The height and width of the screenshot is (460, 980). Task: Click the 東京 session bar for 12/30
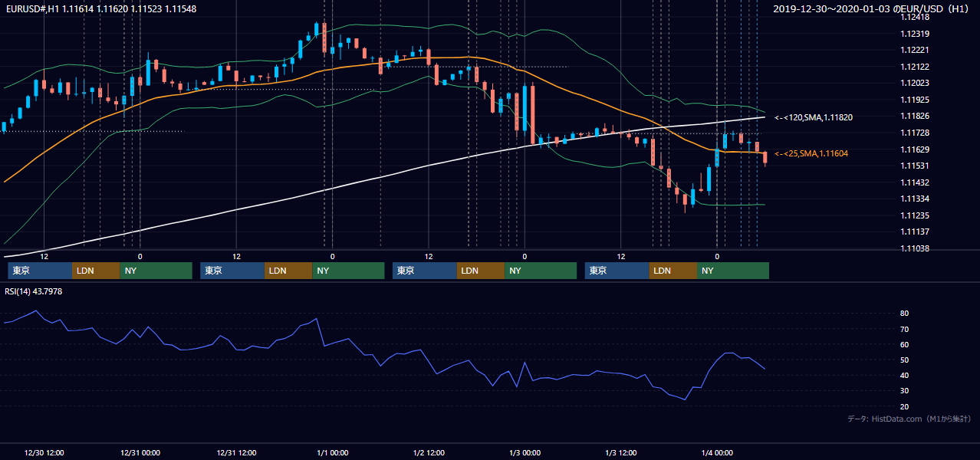(x=40, y=271)
